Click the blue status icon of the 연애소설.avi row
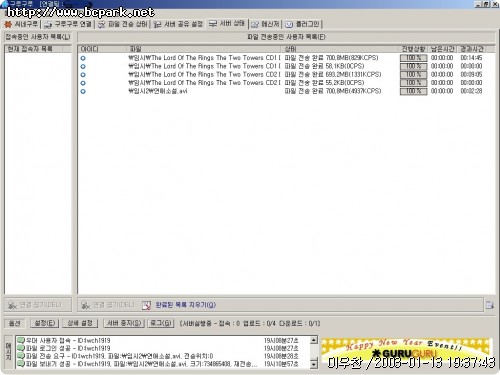The image size is (500, 375). (83, 92)
